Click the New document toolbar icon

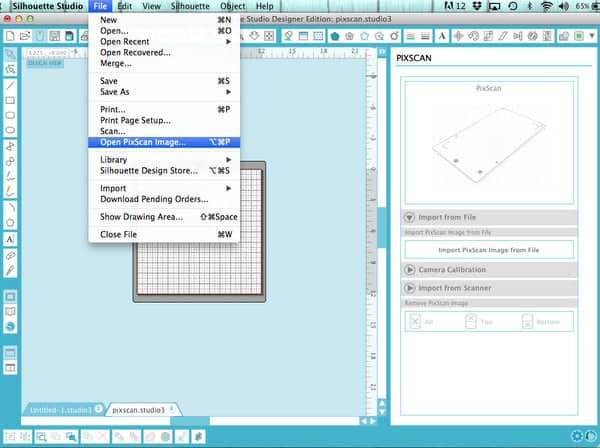point(10,36)
